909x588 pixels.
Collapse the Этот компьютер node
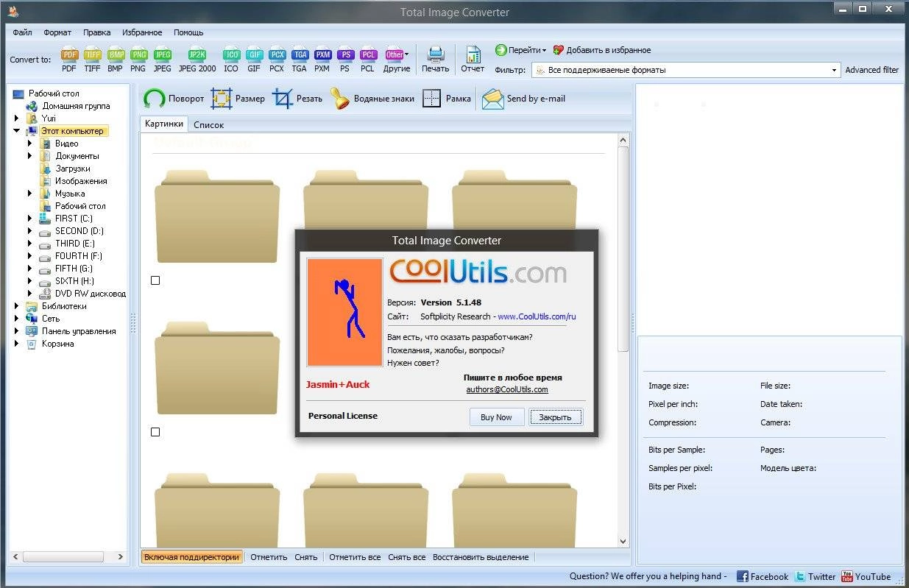pos(17,131)
